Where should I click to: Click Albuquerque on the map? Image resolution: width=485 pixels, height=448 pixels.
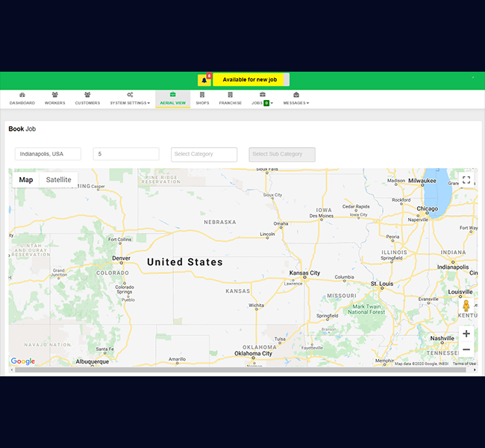pyautogui.click(x=93, y=361)
